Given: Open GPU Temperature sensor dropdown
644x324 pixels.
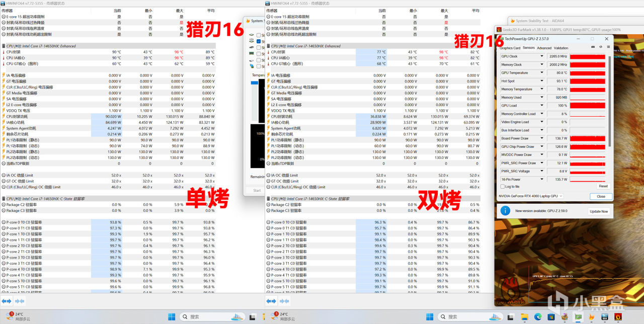Looking at the screenshot, I should [542, 72].
